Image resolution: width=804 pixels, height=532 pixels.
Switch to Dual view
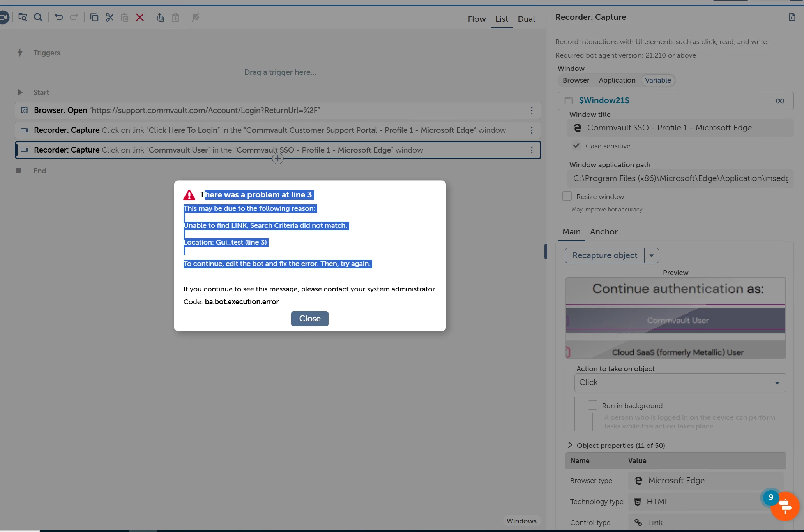pyautogui.click(x=526, y=19)
